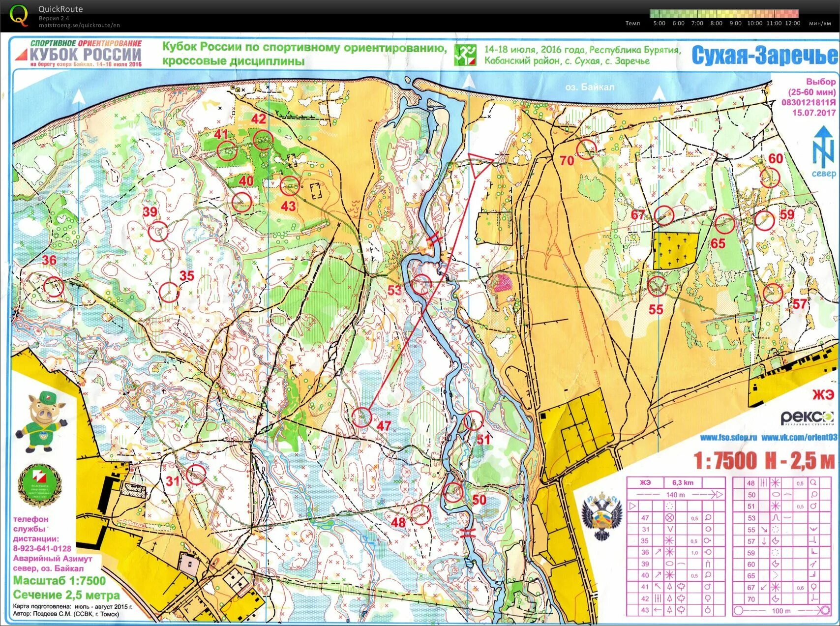
Task: Click the green orienteering runner icon
Action: point(465,55)
